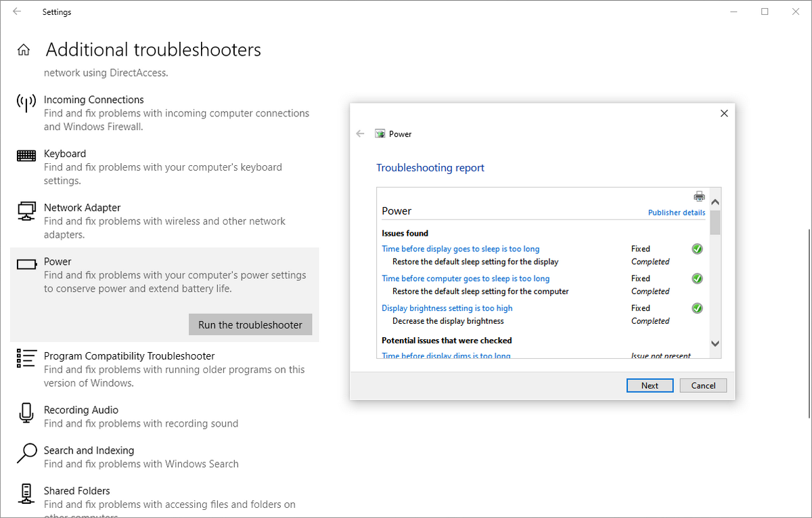Click 'Time before display goes to sleep is too long'

tap(461, 249)
